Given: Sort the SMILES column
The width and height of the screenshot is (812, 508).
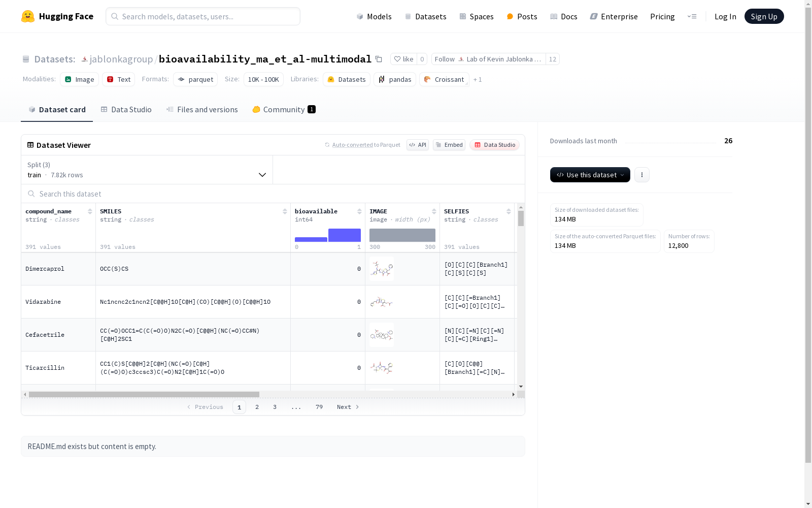Looking at the screenshot, I should click(285, 211).
